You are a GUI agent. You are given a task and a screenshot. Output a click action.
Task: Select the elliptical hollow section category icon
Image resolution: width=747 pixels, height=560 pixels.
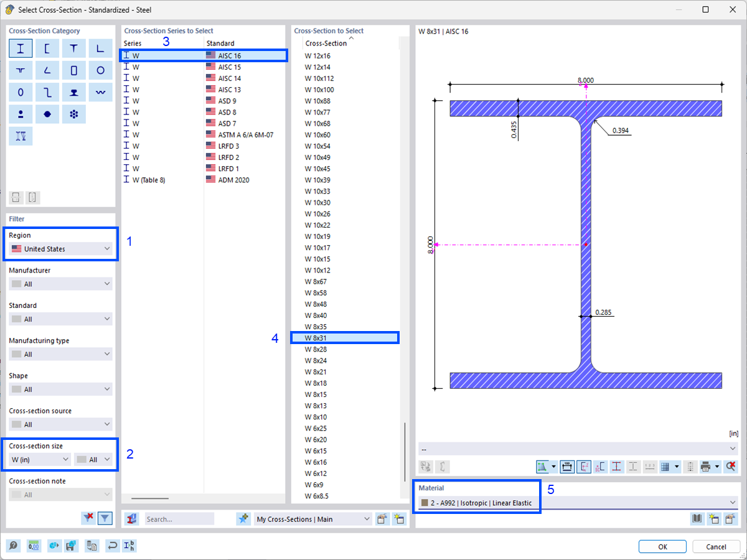click(x=21, y=92)
